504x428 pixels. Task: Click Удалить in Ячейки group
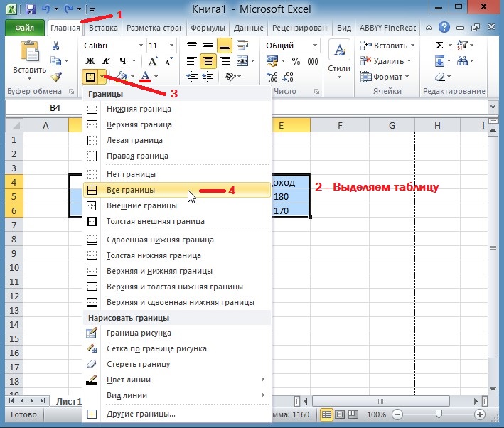(x=386, y=61)
